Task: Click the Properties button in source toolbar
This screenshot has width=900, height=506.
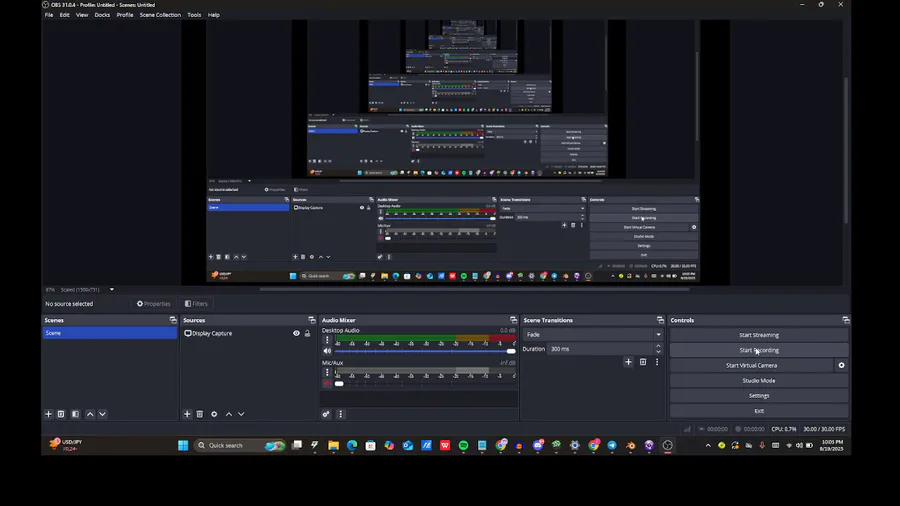Action: 153,303
